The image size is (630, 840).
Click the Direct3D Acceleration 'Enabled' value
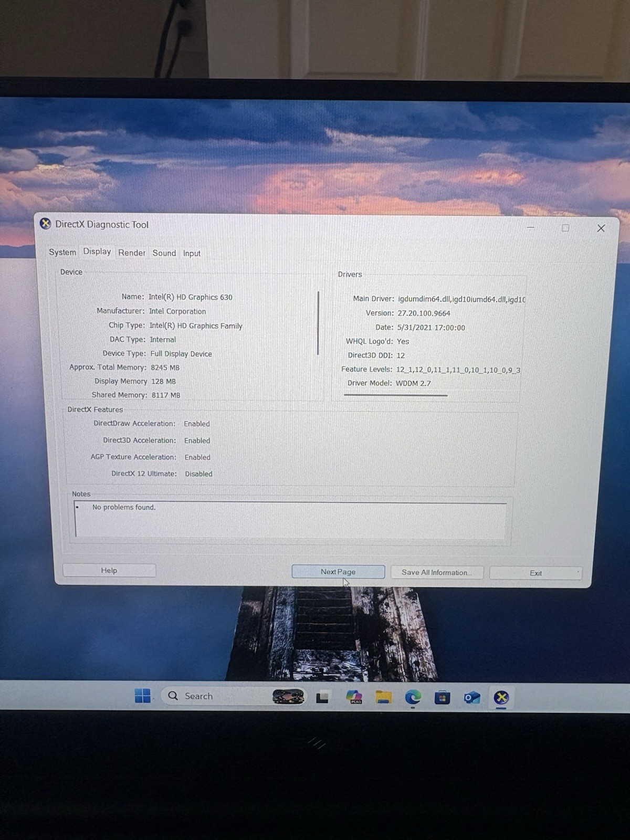click(x=197, y=440)
